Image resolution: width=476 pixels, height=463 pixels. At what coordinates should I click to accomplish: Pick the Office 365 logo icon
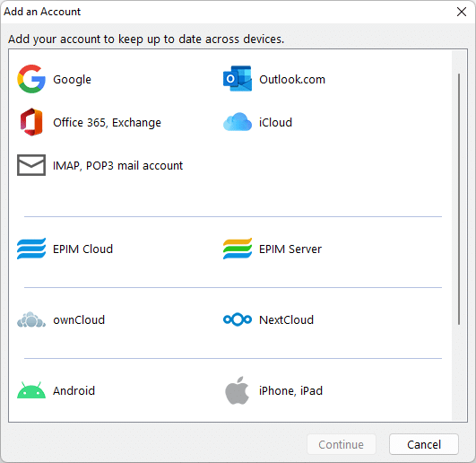pos(31,122)
